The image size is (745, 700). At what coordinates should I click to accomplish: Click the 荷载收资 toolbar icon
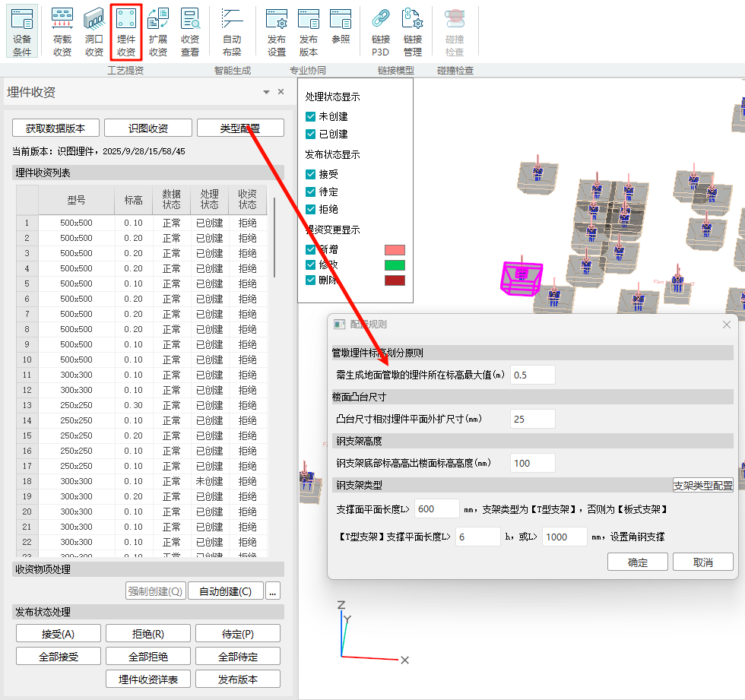(62, 32)
